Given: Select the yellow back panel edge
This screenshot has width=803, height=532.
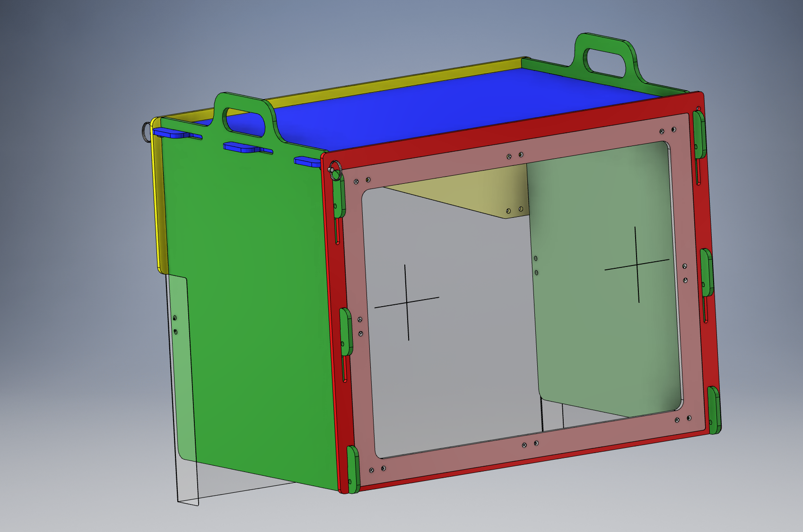Looking at the screenshot, I should (x=159, y=198).
